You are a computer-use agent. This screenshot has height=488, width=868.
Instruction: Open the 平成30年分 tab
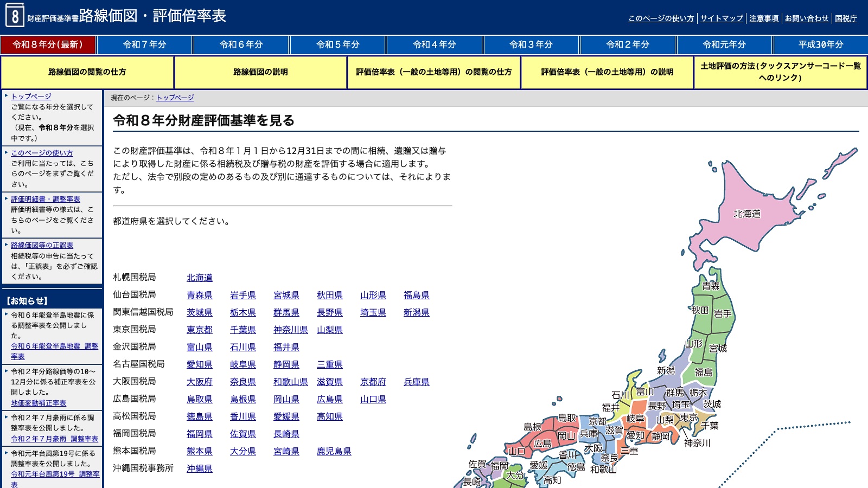pos(821,44)
